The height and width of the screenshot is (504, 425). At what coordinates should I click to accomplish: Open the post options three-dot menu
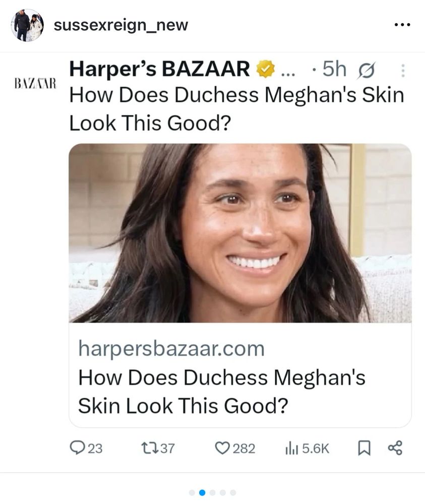coord(402,25)
